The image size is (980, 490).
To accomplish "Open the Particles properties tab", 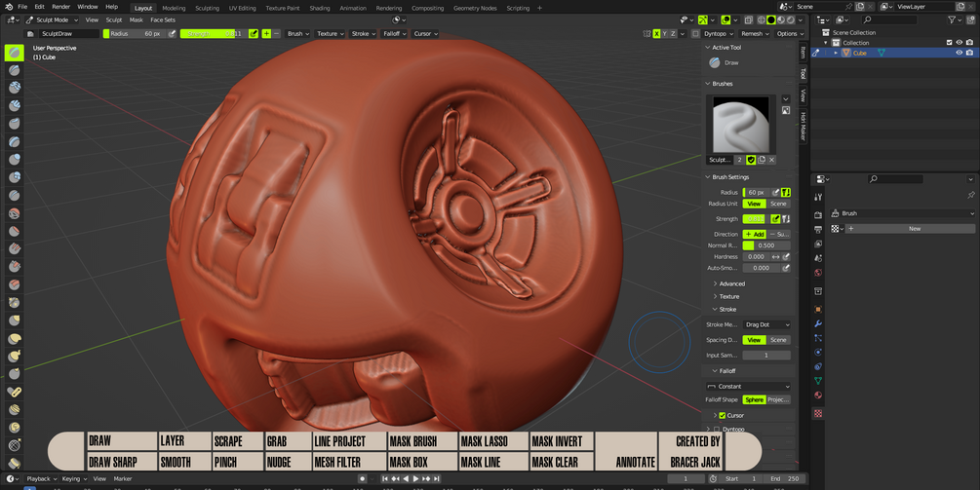I will pos(818,338).
